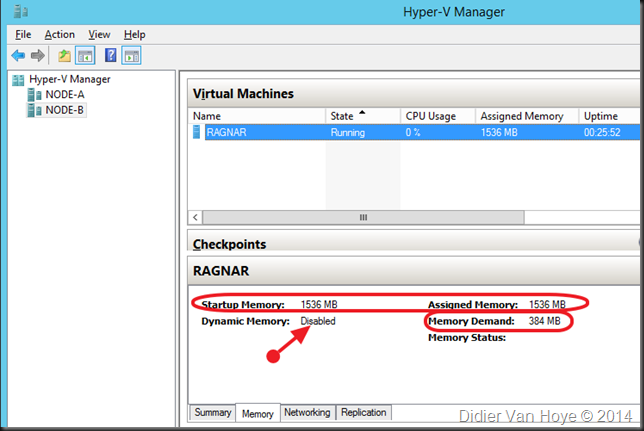644x431 pixels.
Task: Click the Dynamic Memory label
Action: [245, 321]
